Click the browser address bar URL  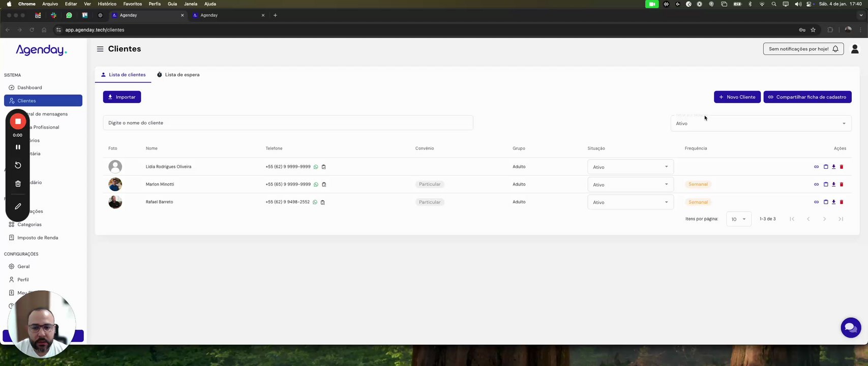[x=95, y=30]
